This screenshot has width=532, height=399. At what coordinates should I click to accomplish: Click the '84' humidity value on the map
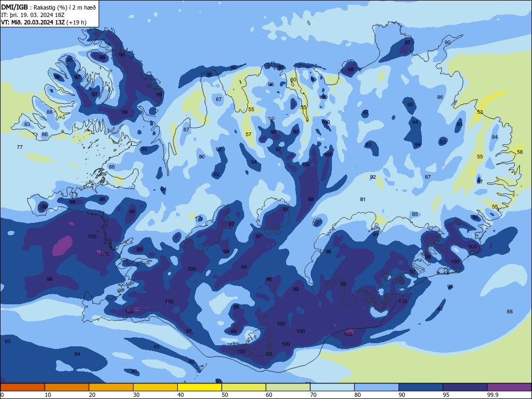tap(495, 137)
